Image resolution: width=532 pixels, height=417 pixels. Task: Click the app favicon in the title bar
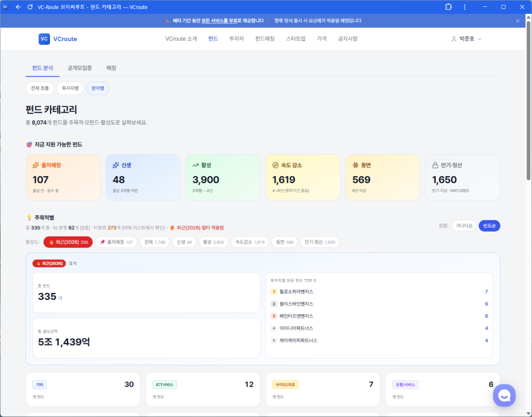point(5,7)
